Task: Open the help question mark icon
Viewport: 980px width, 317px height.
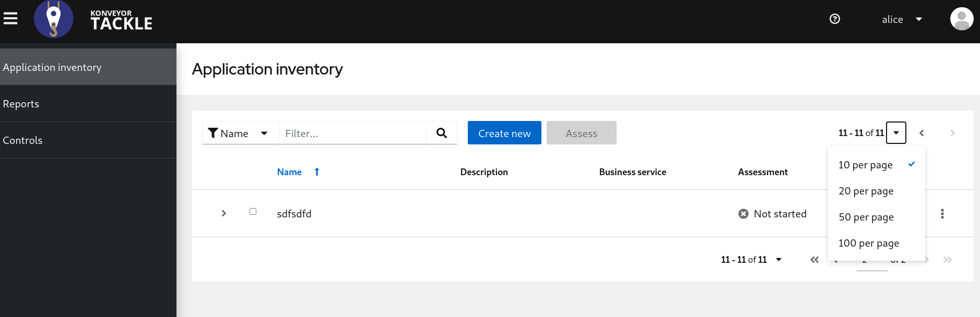Action: pos(835,19)
